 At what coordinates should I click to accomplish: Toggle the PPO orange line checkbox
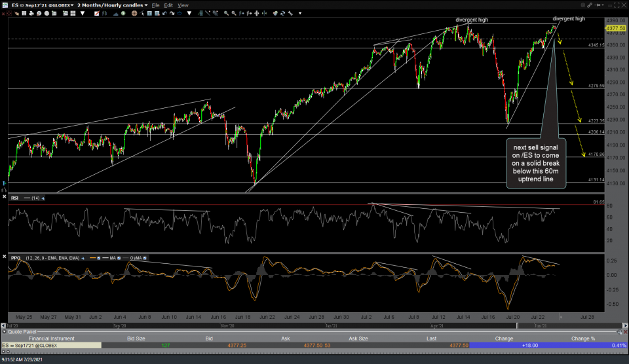(x=99, y=258)
